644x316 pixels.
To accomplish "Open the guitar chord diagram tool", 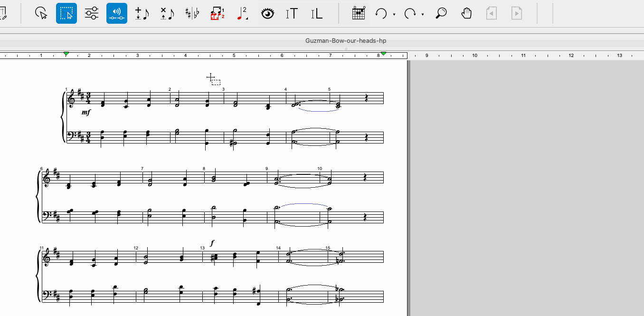I will pos(359,13).
